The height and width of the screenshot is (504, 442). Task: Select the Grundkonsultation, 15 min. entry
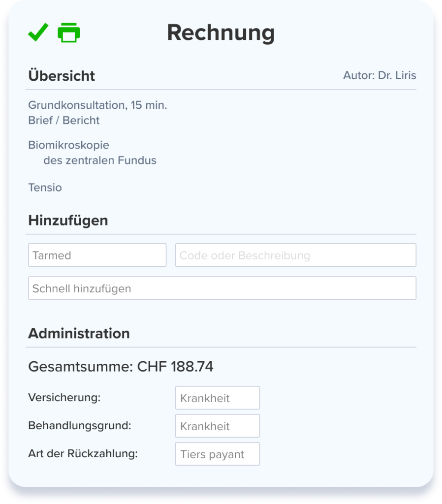click(97, 105)
